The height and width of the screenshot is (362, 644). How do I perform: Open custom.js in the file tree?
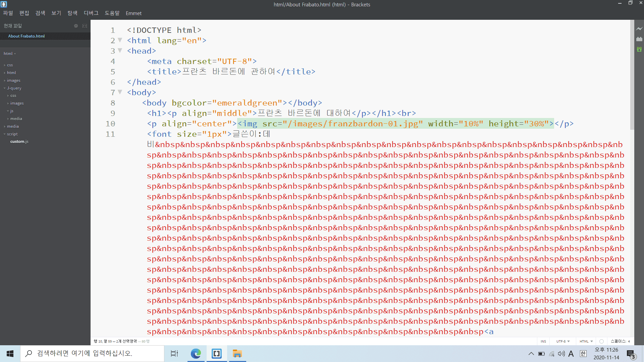click(19, 141)
